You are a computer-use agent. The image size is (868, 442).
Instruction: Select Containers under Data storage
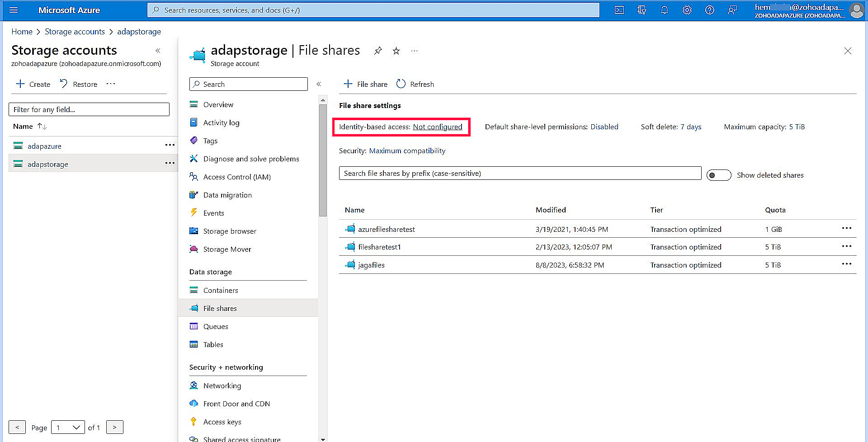220,291
